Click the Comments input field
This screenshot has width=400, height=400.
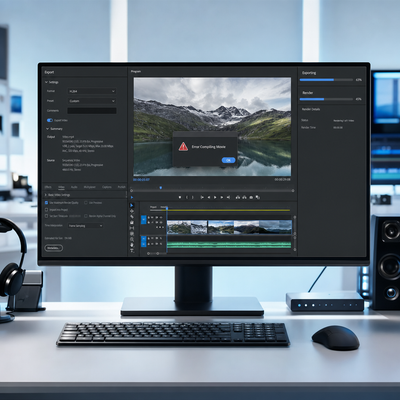click(x=92, y=111)
